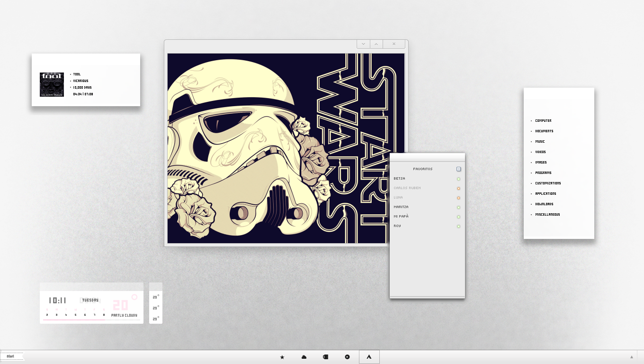Close the image viewer window
This screenshot has width=644, height=364.
pos(394,44)
